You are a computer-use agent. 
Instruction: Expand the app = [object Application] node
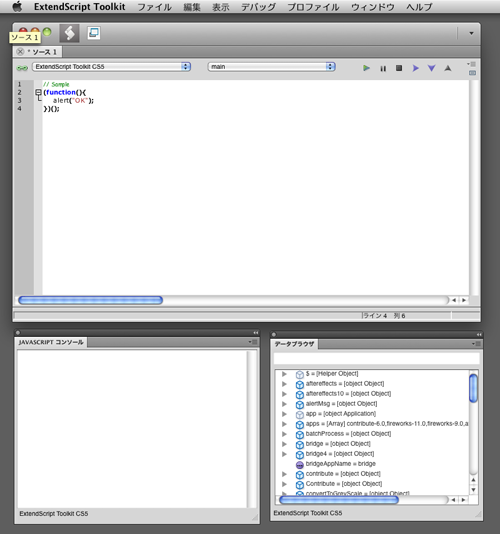click(284, 414)
